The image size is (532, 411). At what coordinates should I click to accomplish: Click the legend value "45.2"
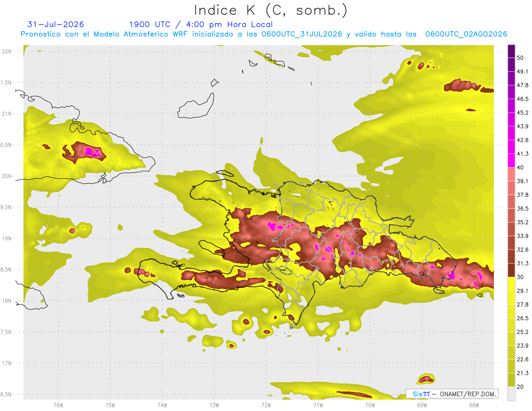click(x=523, y=113)
